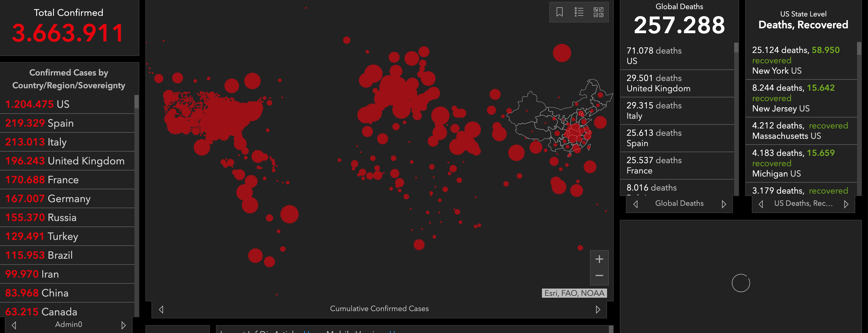Advance with arrow right of Admin0
This screenshot has height=333, width=868.
click(x=123, y=325)
